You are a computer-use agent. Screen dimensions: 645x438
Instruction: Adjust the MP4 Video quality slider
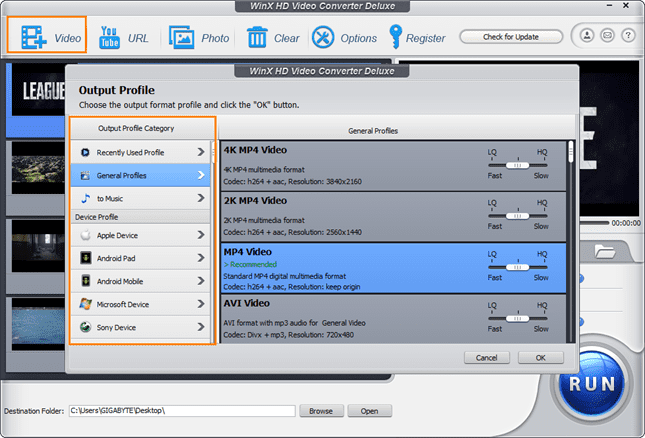517,267
